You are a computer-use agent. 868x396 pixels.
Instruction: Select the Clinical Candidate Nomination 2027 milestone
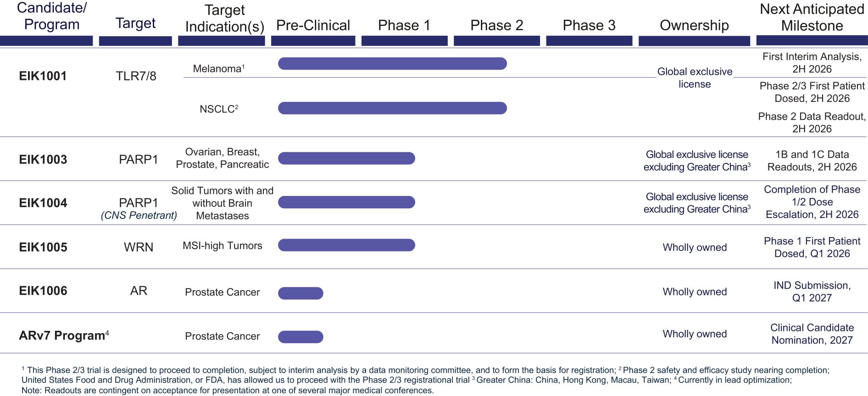pos(812,334)
